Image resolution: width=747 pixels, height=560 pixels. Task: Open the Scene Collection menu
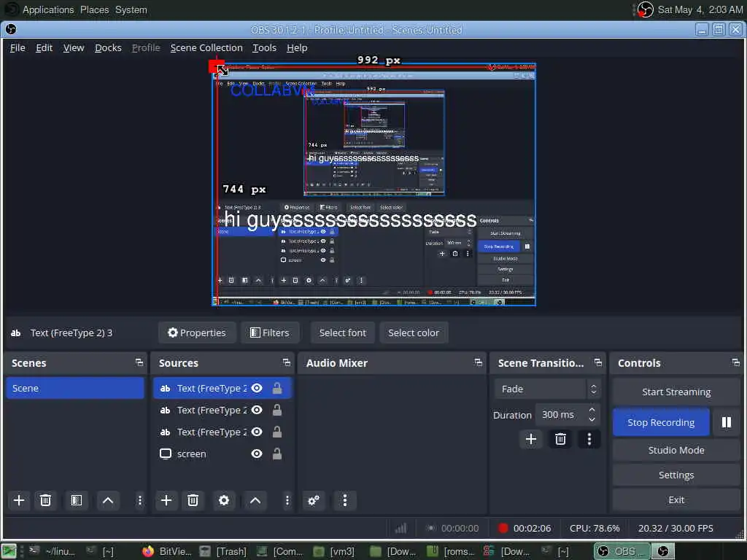point(206,47)
